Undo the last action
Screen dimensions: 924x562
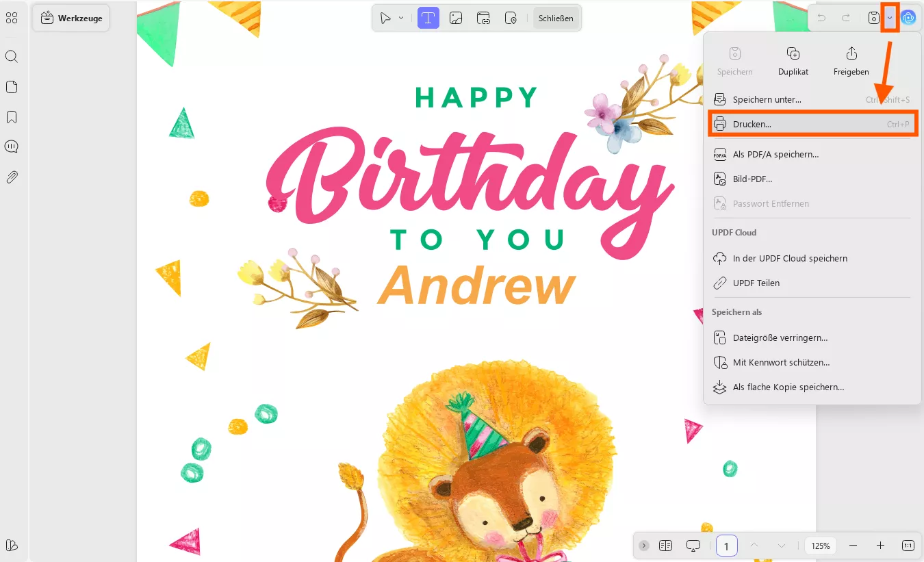tap(821, 18)
